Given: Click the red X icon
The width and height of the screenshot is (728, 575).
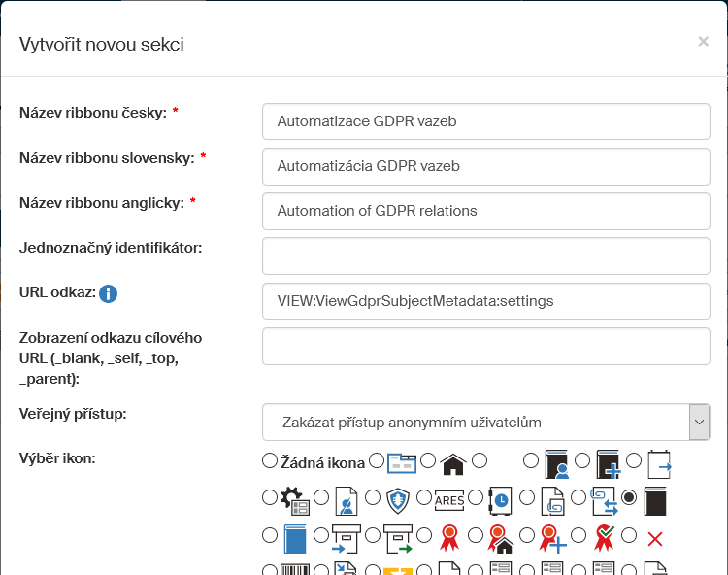Looking at the screenshot, I should tap(655, 538).
